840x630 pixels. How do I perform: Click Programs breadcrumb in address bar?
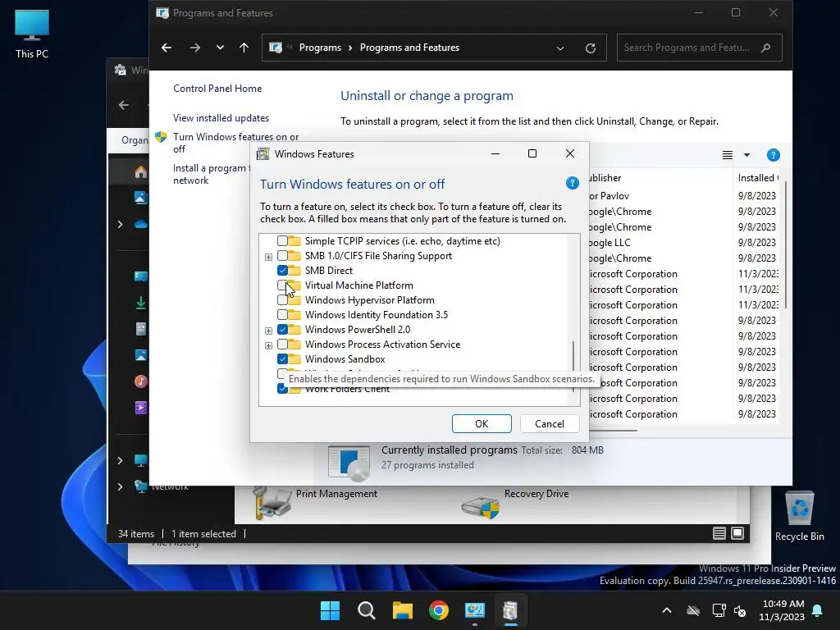point(320,48)
